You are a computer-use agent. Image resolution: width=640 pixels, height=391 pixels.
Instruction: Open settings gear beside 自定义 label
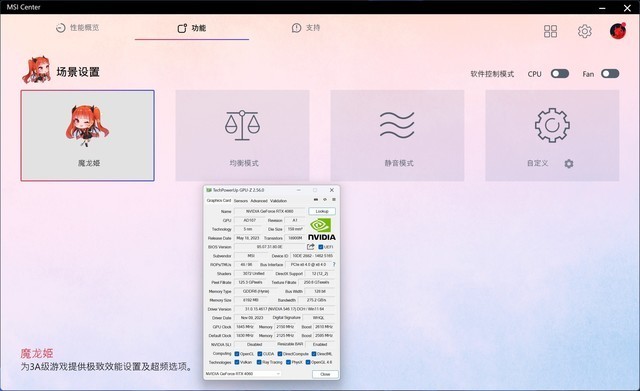click(569, 163)
